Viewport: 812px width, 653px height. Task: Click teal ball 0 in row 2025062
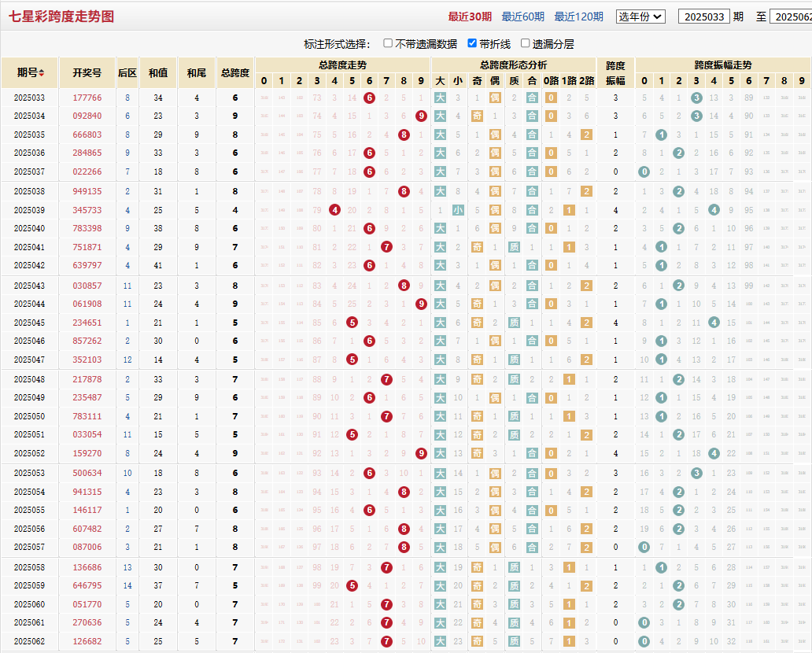click(x=644, y=642)
